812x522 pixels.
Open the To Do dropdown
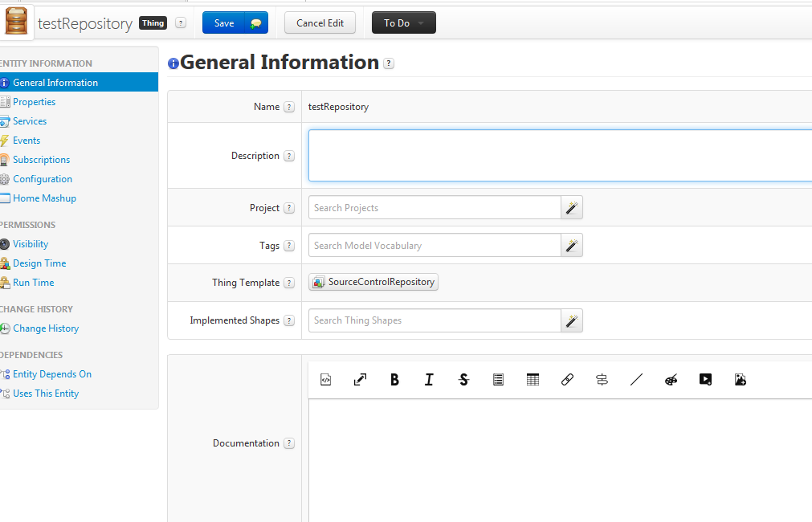(403, 22)
